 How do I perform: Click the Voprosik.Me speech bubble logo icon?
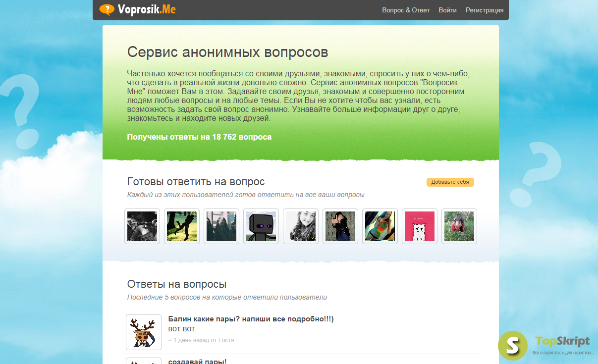tap(107, 9)
